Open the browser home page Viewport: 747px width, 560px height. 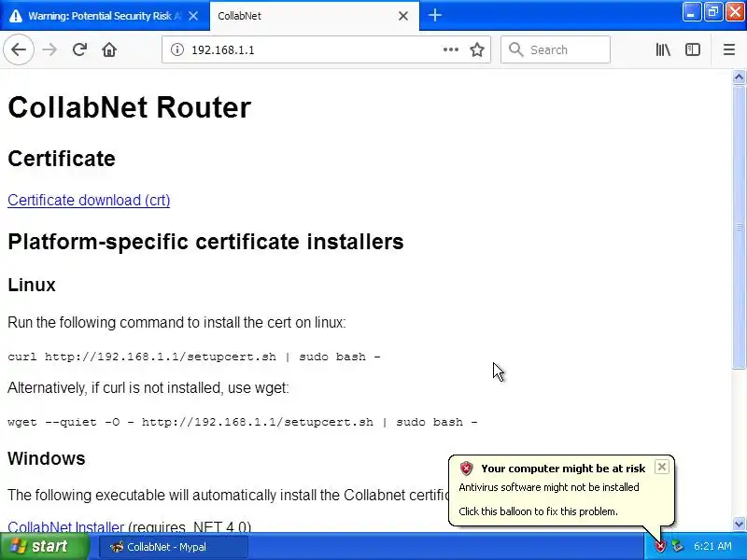point(109,49)
